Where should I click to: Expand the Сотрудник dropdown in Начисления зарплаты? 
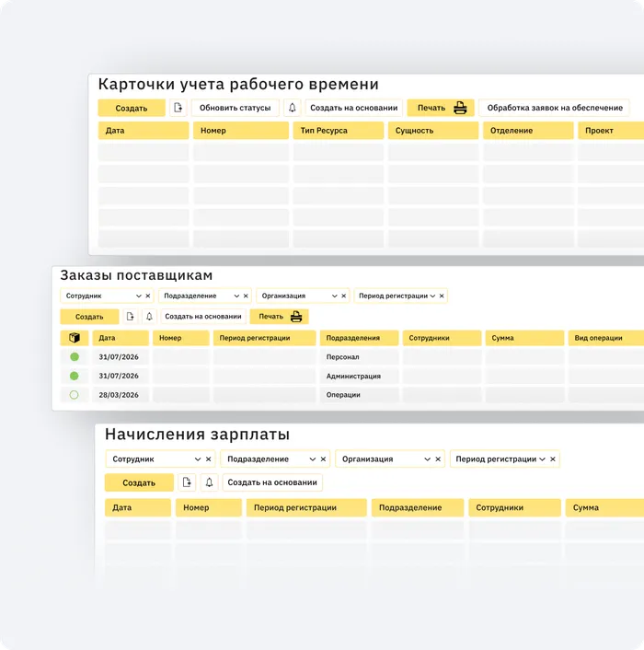coord(196,458)
